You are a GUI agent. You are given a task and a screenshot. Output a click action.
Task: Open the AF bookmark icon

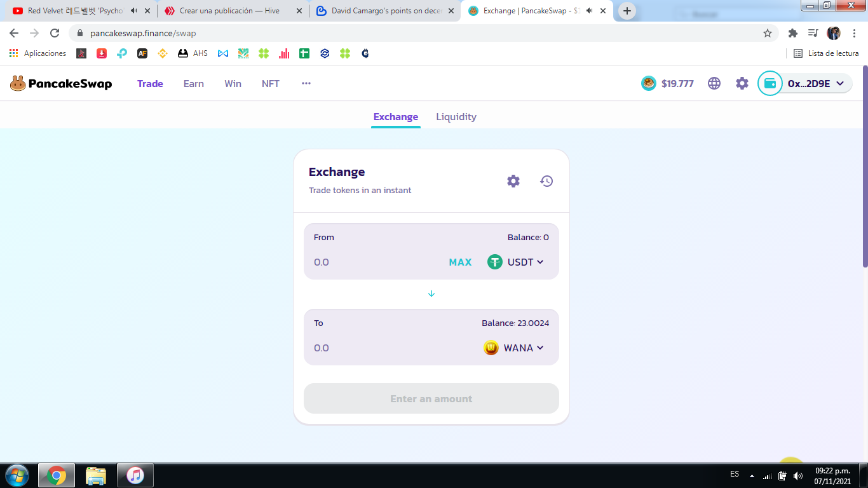coord(142,53)
